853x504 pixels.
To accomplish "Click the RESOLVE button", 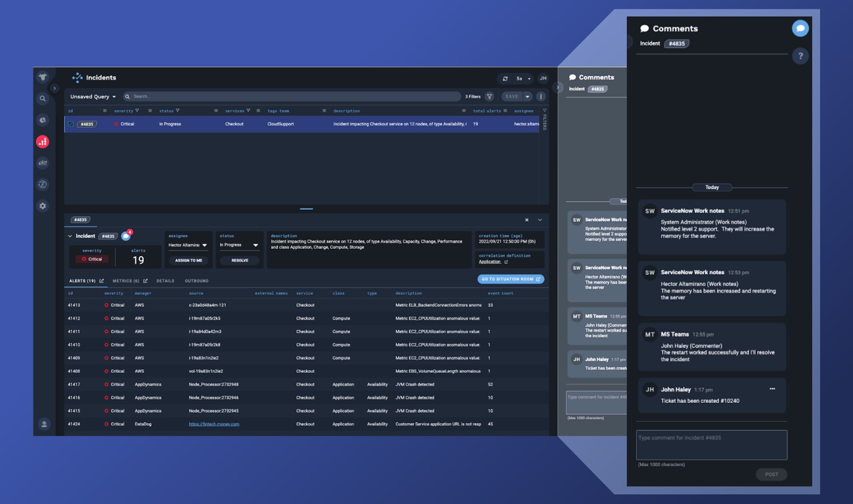I will (x=239, y=260).
